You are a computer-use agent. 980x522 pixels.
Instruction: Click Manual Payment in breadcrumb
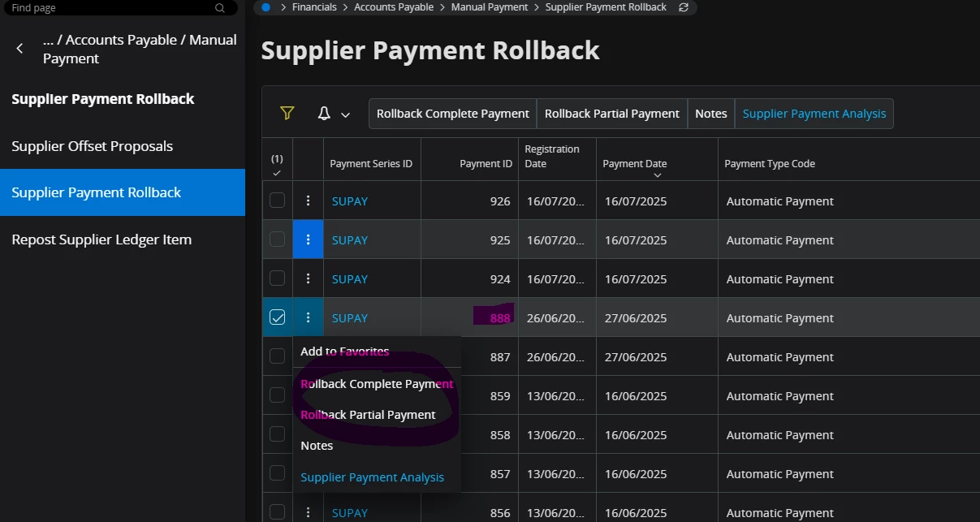point(490,7)
